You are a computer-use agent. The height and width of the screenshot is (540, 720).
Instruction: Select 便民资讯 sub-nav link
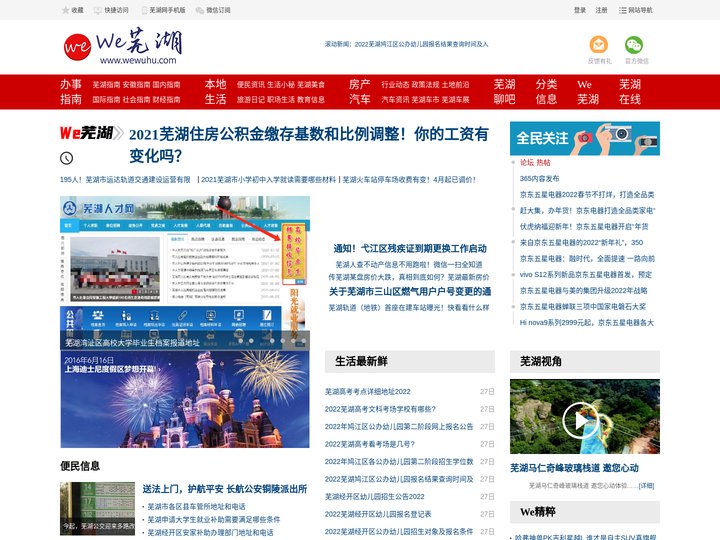[251, 85]
